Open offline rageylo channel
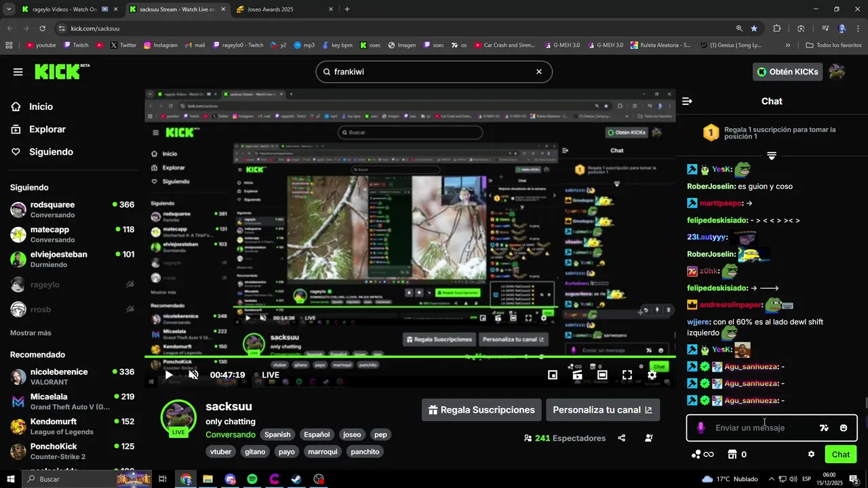The height and width of the screenshot is (488, 868). click(72, 285)
